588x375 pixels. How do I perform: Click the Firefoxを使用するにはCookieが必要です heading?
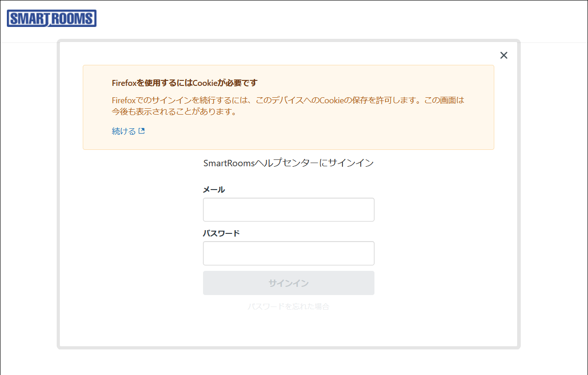185,83
